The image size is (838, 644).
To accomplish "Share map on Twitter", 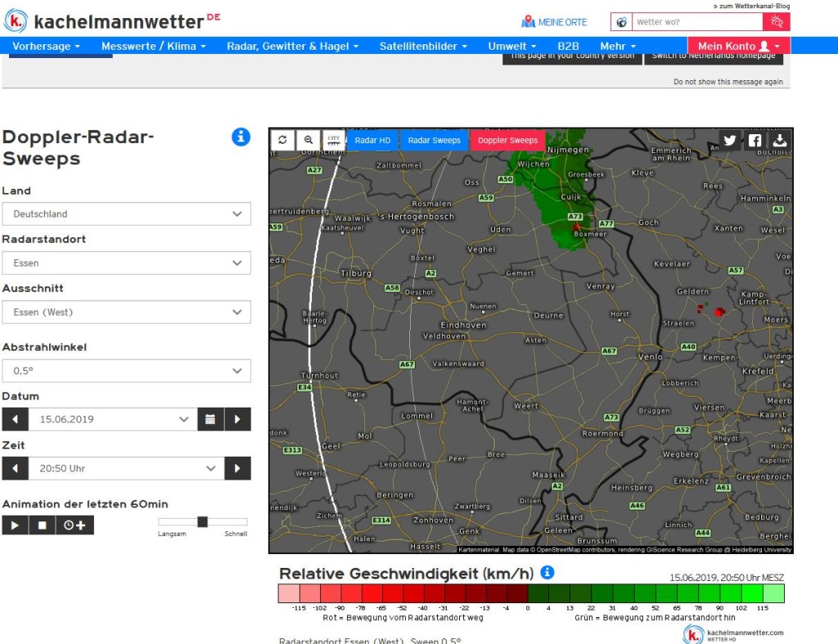I will coord(730,141).
